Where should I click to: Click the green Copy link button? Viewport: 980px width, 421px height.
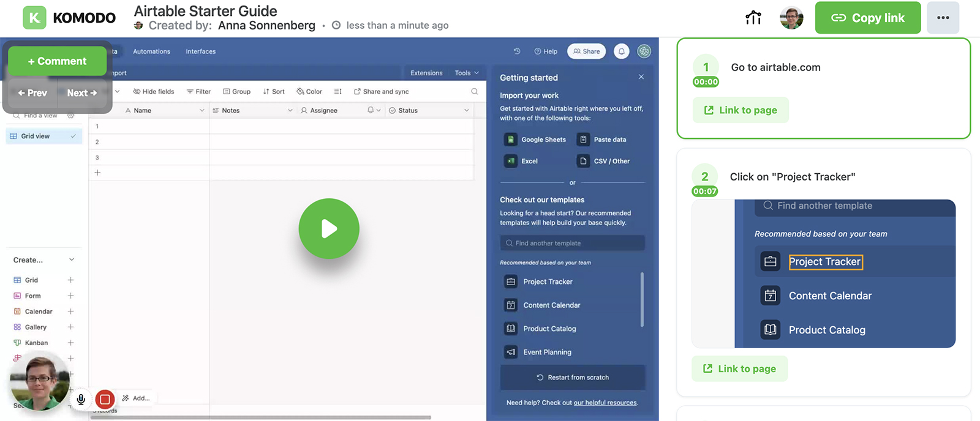868,18
